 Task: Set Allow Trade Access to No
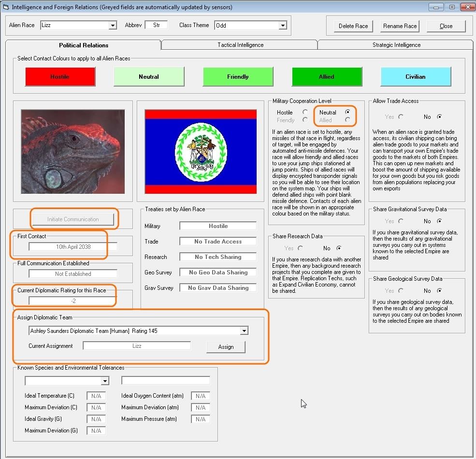(x=439, y=116)
